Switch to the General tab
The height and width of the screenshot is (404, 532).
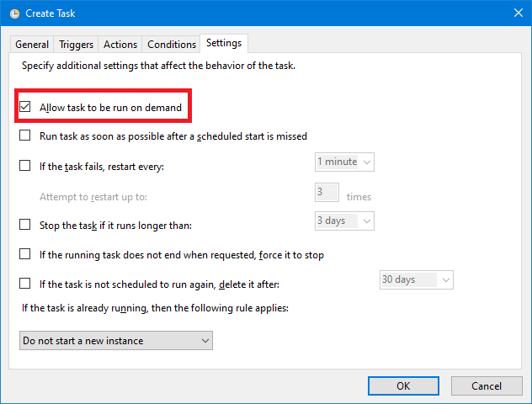click(x=32, y=45)
